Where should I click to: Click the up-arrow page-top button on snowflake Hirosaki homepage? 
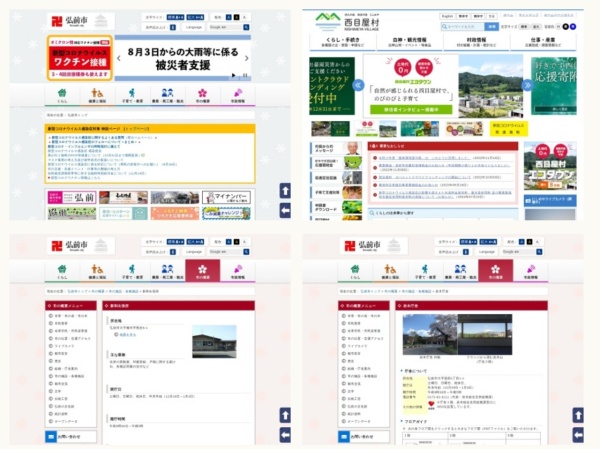click(x=285, y=191)
